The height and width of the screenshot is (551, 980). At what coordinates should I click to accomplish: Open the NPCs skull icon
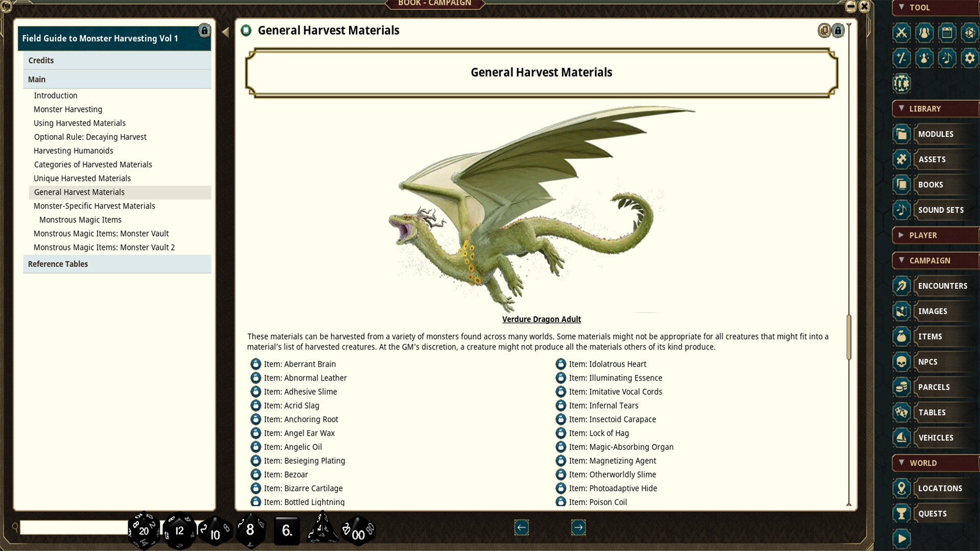pyautogui.click(x=901, y=362)
